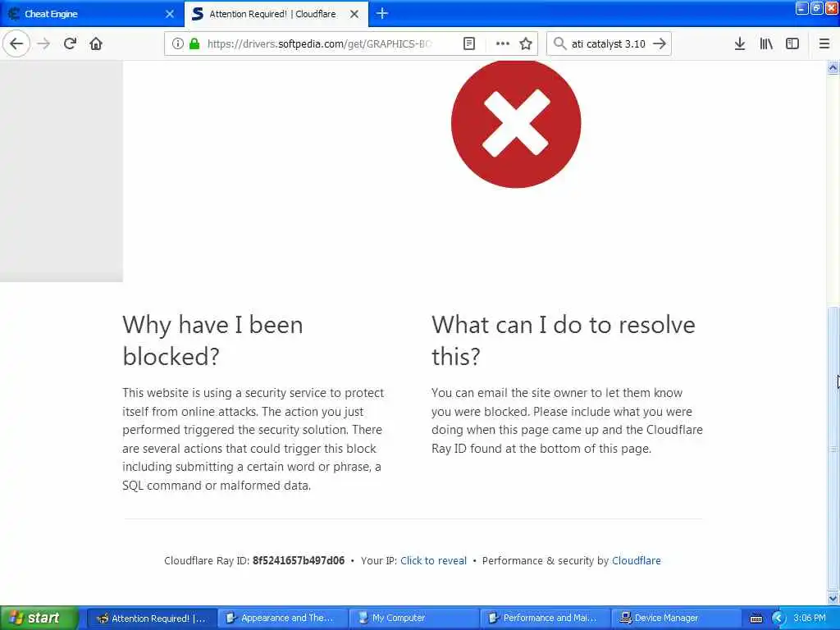Toggle reader view icon in address bar
This screenshot has height=630, width=840.
point(468,43)
